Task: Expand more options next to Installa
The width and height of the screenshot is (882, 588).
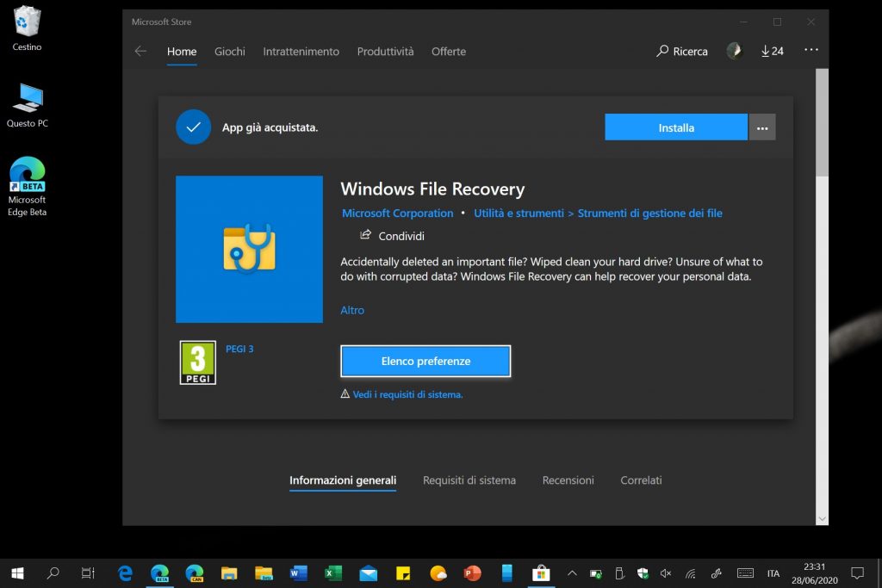Action: pos(762,127)
